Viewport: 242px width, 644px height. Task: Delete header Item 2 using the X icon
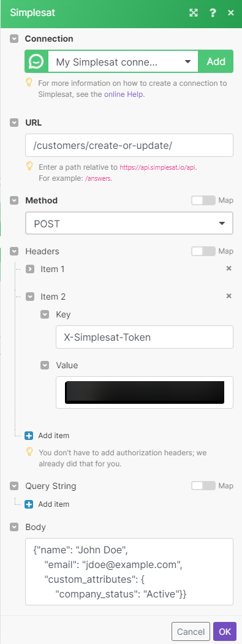(x=229, y=296)
